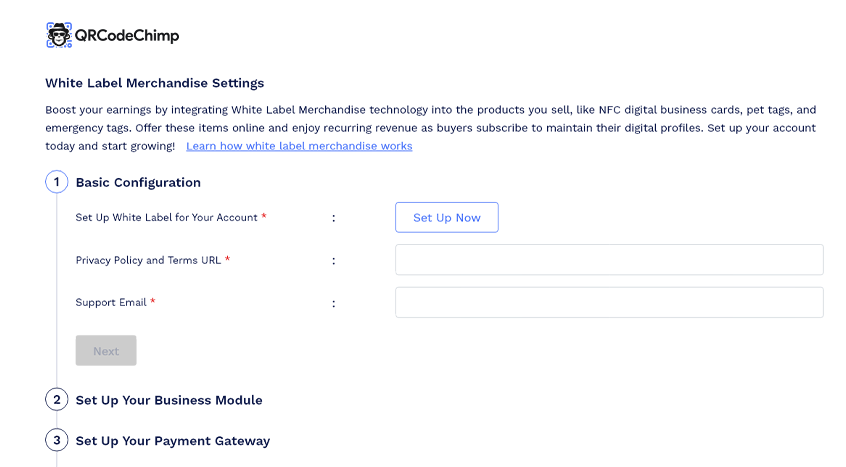Collapse the Basic Configuration section heading
Screen dimensions: 846x467
click(x=138, y=183)
